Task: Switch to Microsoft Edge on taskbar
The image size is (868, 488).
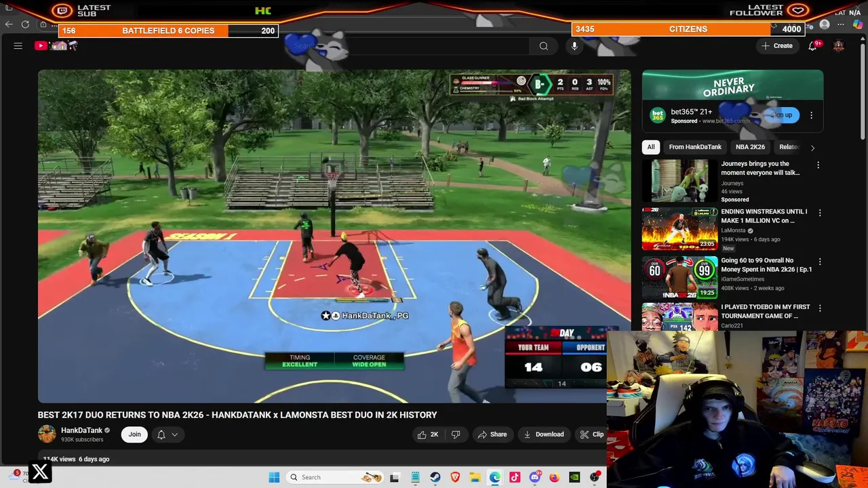Action: click(495, 477)
